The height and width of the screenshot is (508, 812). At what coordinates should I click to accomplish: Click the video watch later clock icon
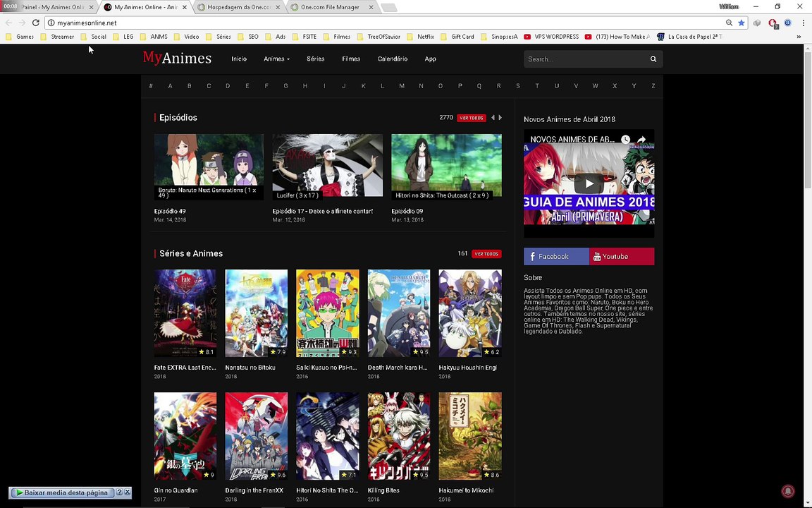[626, 139]
